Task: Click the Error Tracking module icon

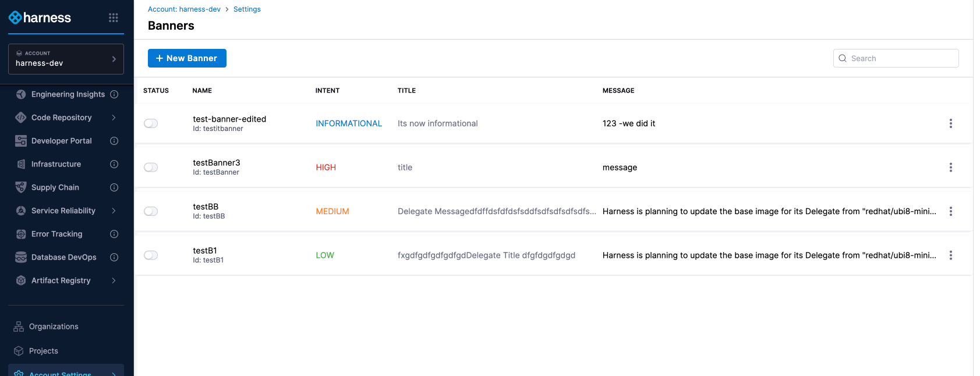Action: coord(21,234)
